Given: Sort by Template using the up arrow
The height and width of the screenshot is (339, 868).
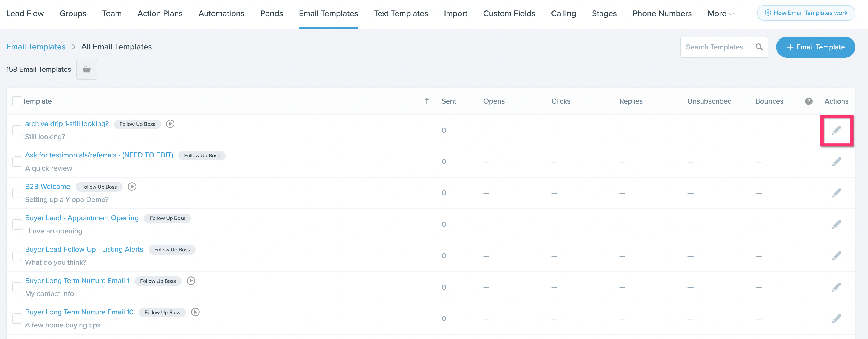Looking at the screenshot, I should coord(427,101).
